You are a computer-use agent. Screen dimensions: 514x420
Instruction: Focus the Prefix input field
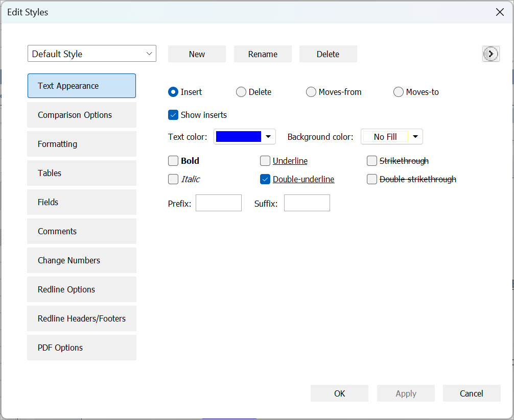pos(219,203)
